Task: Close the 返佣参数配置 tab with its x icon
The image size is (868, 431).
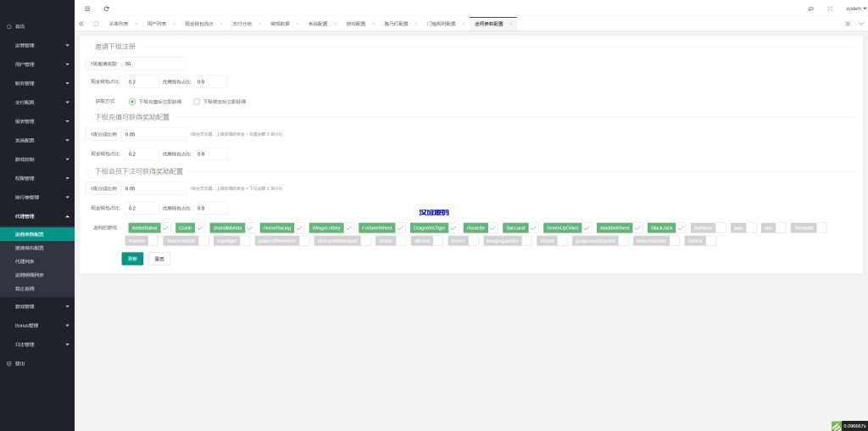Action: pyautogui.click(x=510, y=24)
